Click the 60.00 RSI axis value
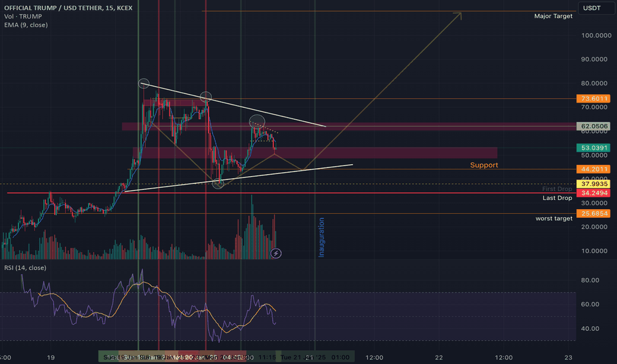The height and width of the screenshot is (364, 617). click(x=591, y=304)
